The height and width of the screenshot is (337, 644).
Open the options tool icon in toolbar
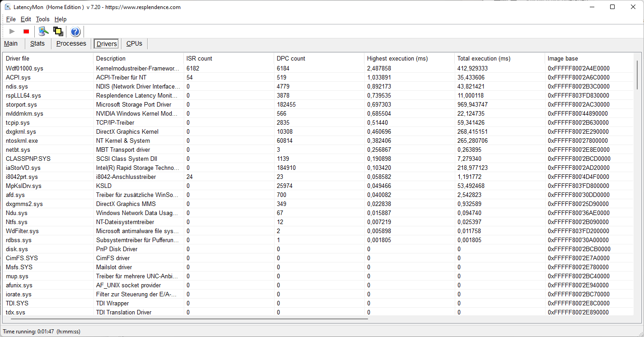[43, 31]
